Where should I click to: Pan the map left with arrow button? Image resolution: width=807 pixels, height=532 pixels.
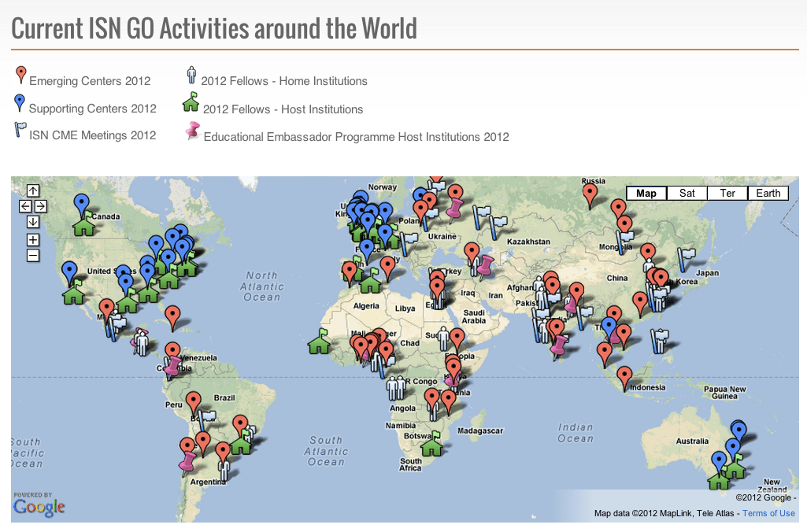pos(25,206)
